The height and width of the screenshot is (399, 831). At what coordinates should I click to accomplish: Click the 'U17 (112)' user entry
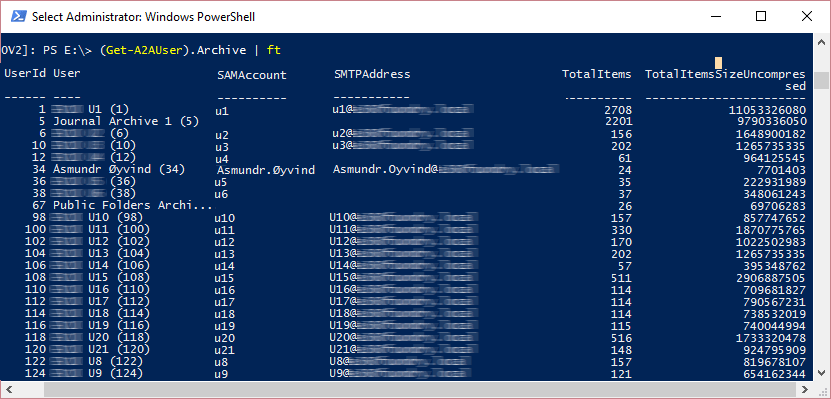(x=100, y=302)
